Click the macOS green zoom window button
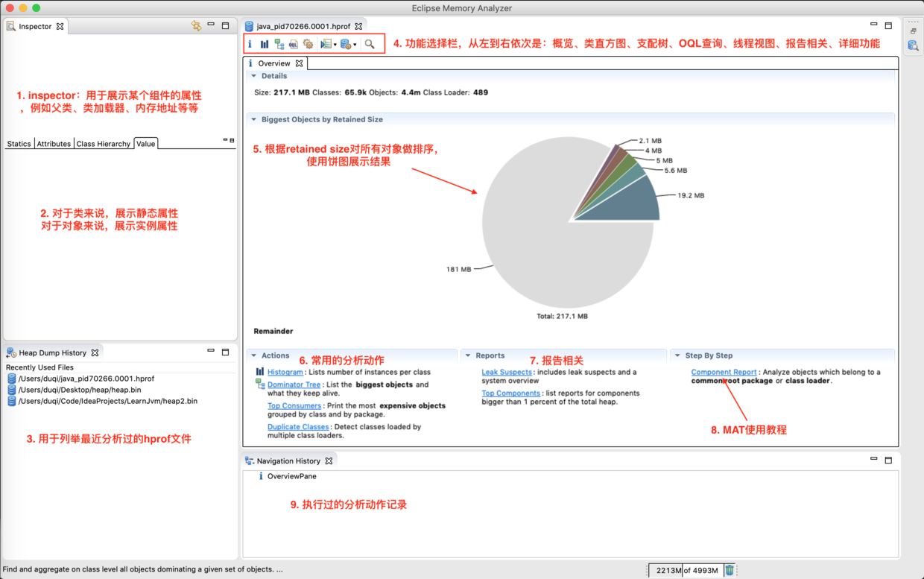Image resolution: width=924 pixels, height=579 pixels. coord(36,7)
